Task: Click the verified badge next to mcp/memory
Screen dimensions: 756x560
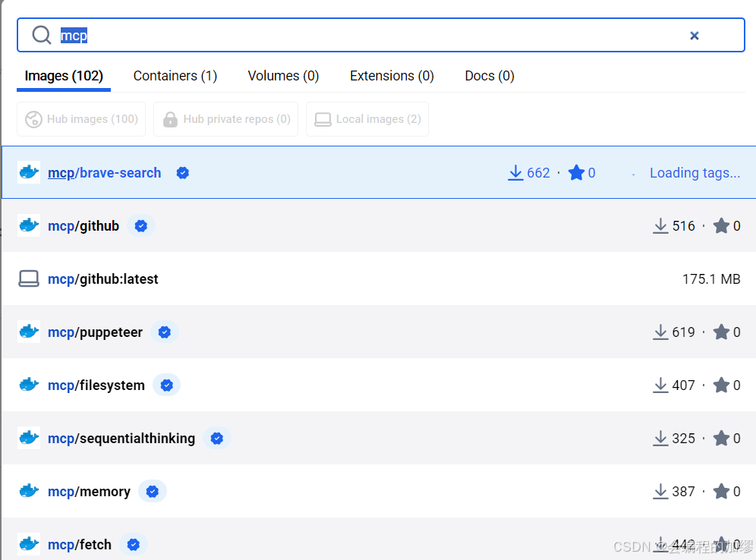Action: click(x=153, y=491)
